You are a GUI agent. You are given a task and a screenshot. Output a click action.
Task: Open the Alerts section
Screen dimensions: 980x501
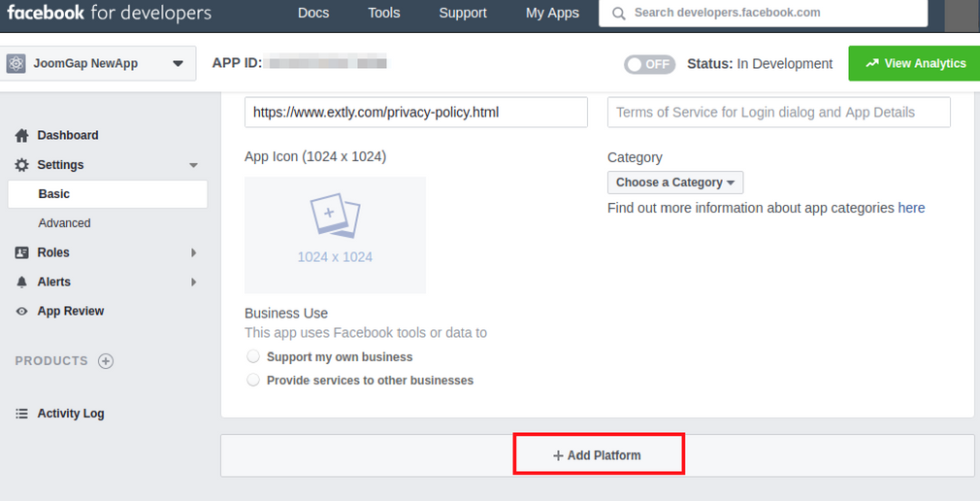pos(53,283)
